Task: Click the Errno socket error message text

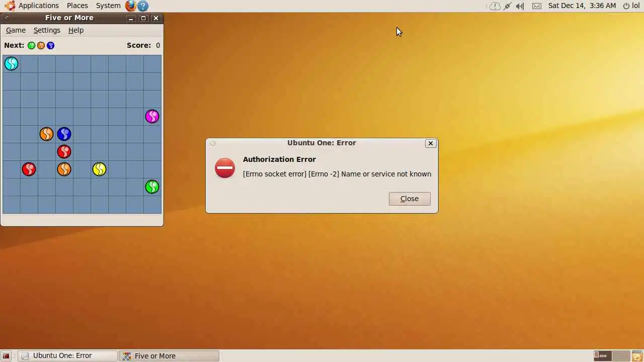Action: point(337,174)
